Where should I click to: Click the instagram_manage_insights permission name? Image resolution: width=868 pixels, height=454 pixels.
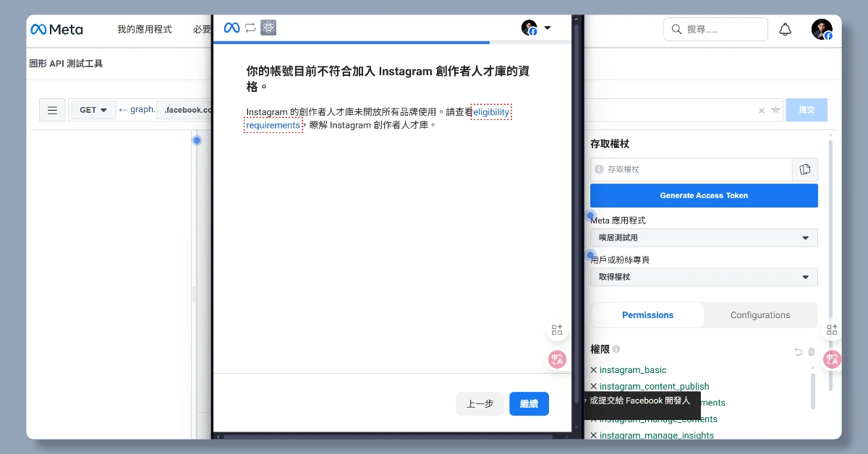[657, 435]
